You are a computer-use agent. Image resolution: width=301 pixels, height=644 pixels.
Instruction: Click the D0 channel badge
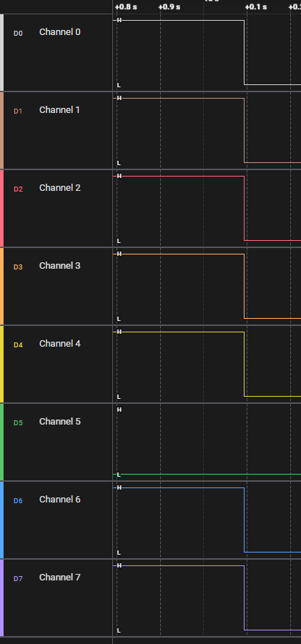18,34
